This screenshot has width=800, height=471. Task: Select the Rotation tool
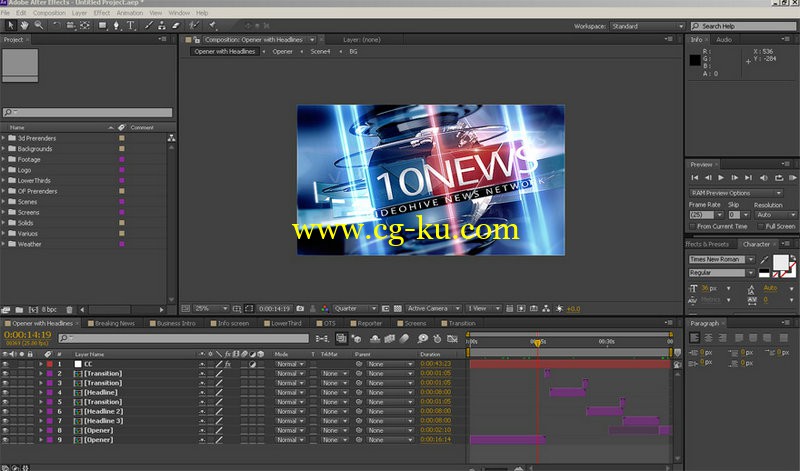(56, 25)
